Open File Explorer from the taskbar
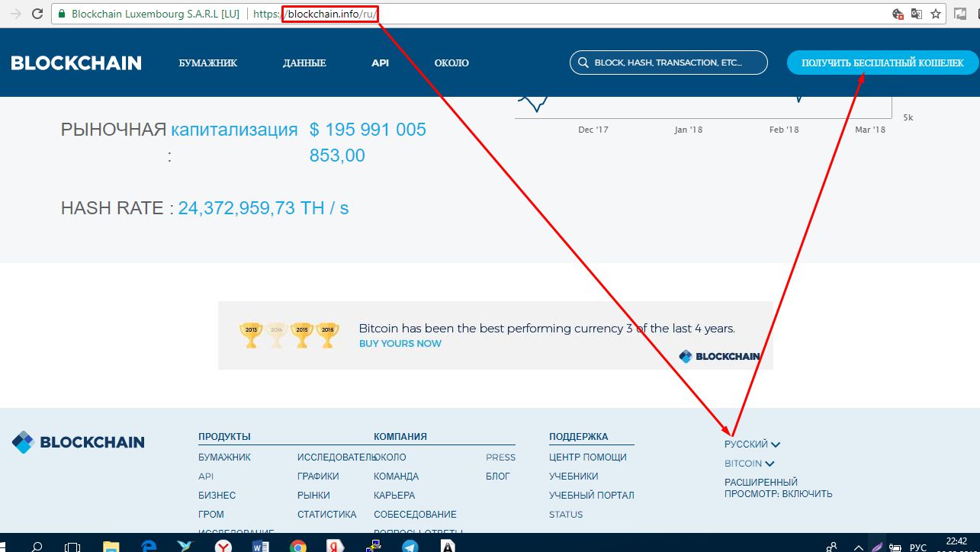 [111, 546]
